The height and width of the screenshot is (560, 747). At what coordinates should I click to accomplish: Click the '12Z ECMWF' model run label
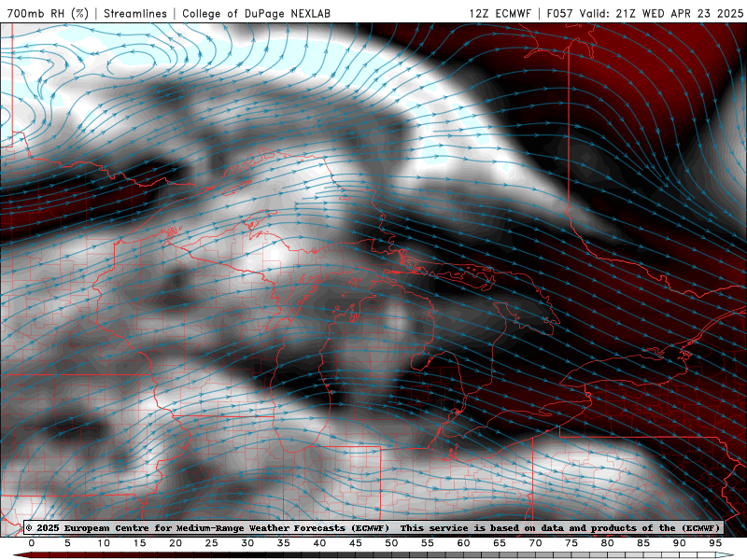500,13
